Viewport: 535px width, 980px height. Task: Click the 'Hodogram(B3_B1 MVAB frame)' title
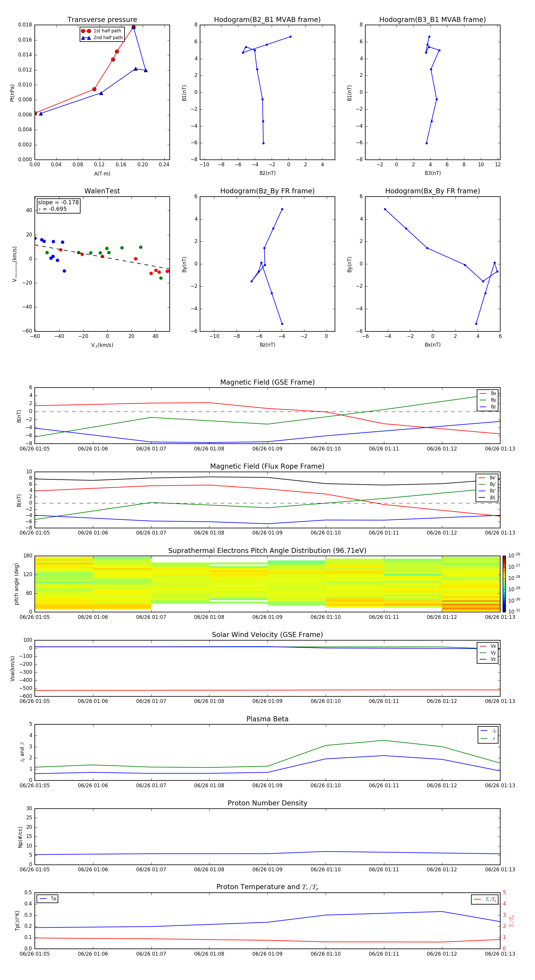coord(432,20)
